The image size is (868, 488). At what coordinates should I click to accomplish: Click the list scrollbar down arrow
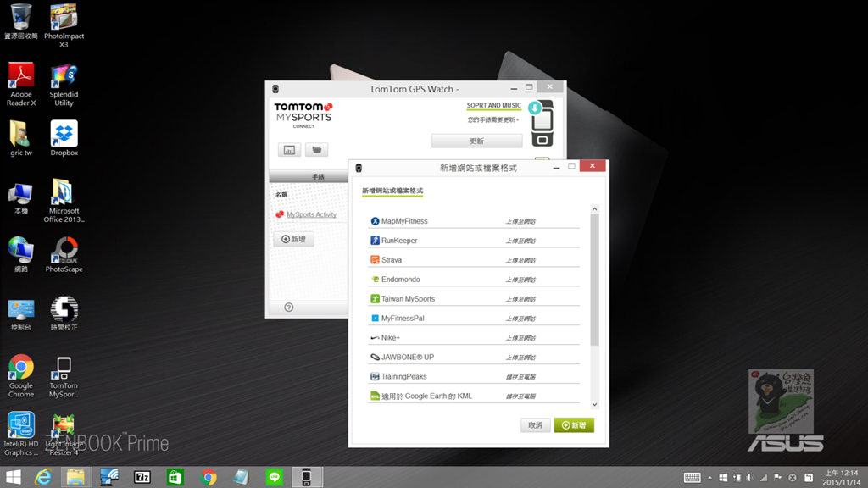pos(594,404)
